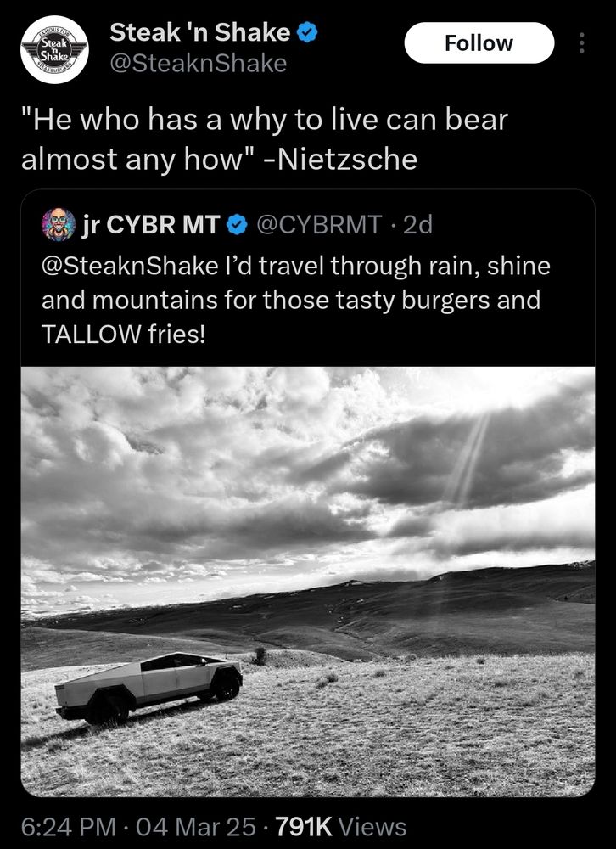Click the @SteaknShake handle under the name

(x=198, y=64)
